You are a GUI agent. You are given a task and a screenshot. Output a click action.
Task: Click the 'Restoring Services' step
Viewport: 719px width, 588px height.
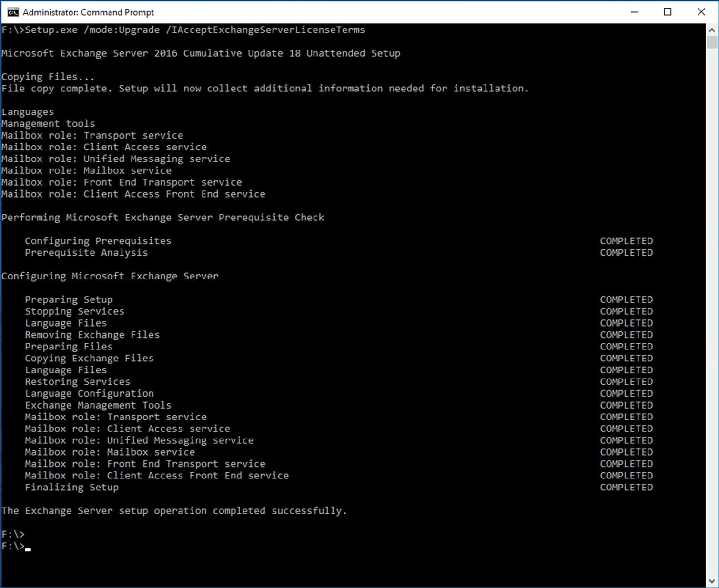[78, 382]
